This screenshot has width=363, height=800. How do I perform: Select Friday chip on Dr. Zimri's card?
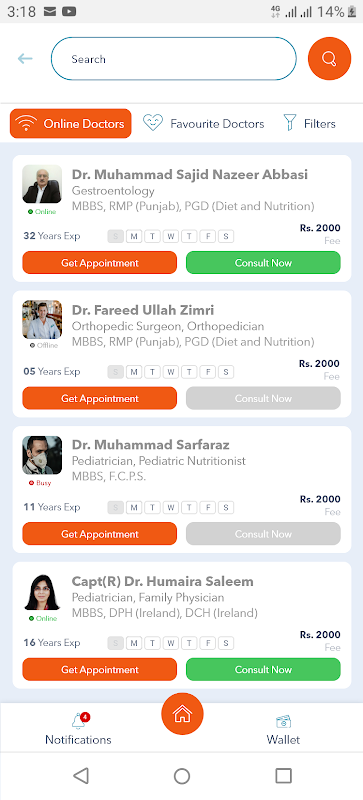[x=207, y=372]
